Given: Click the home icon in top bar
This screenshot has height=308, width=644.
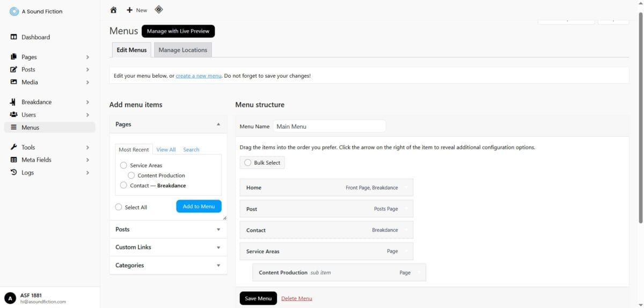Looking at the screenshot, I should tap(113, 10).
